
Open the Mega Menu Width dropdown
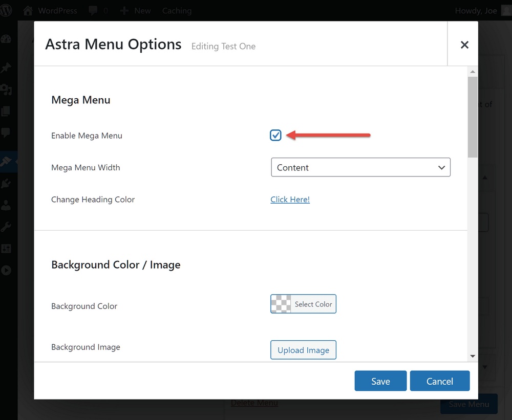coord(360,167)
